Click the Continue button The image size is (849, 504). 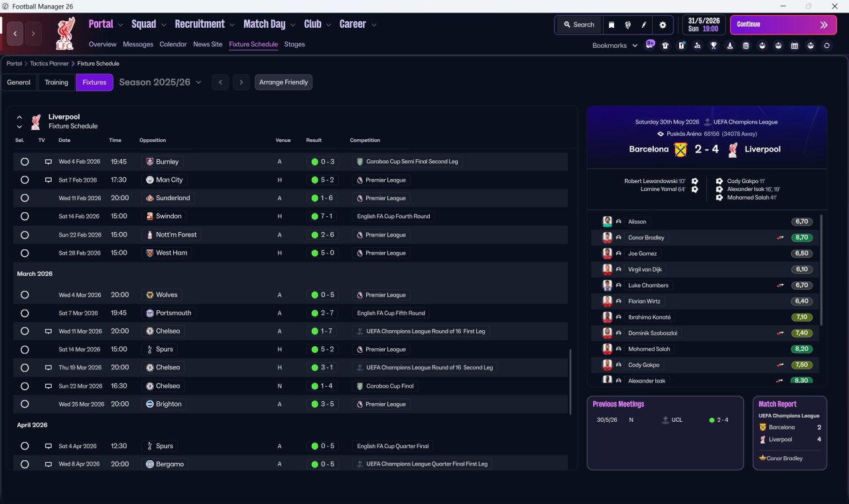tap(783, 25)
